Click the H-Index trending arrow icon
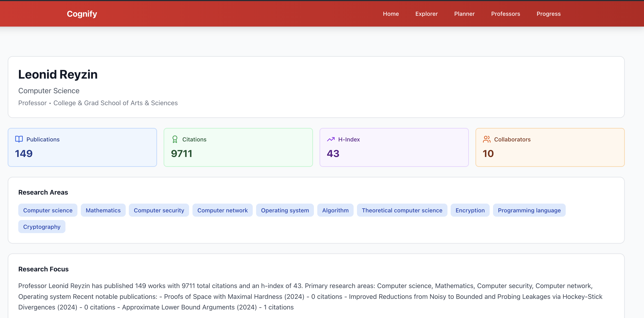This screenshot has height=318, width=644. [x=331, y=139]
